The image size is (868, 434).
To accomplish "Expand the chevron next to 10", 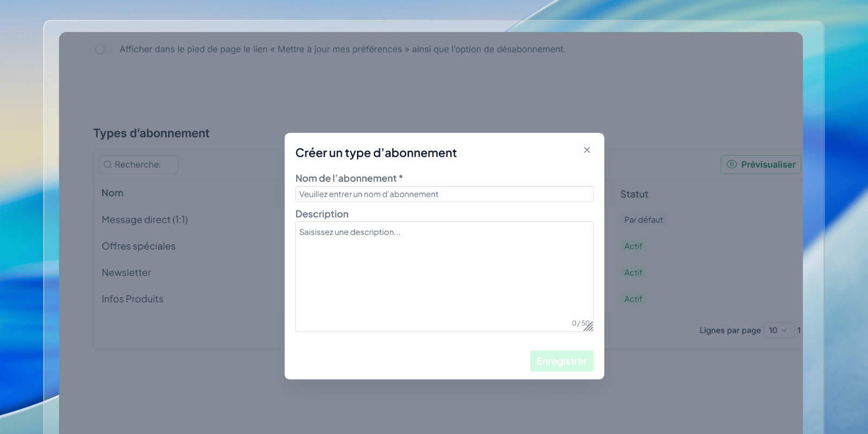I will [784, 330].
